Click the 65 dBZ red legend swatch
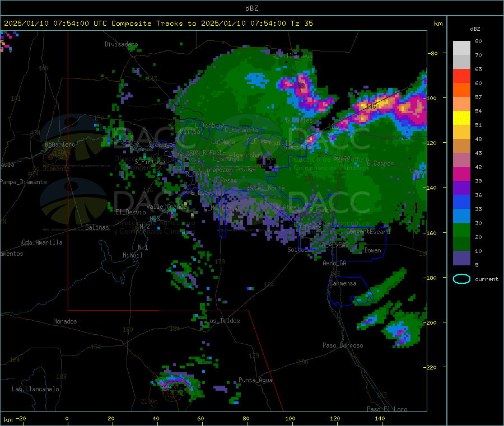Viewport: 504px width, 426px height. click(461, 76)
